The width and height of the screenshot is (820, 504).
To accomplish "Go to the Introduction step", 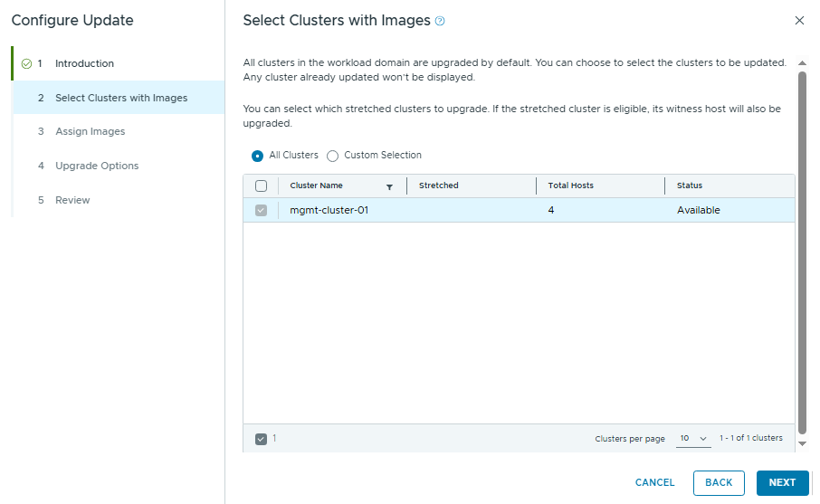I will click(x=84, y=63).
